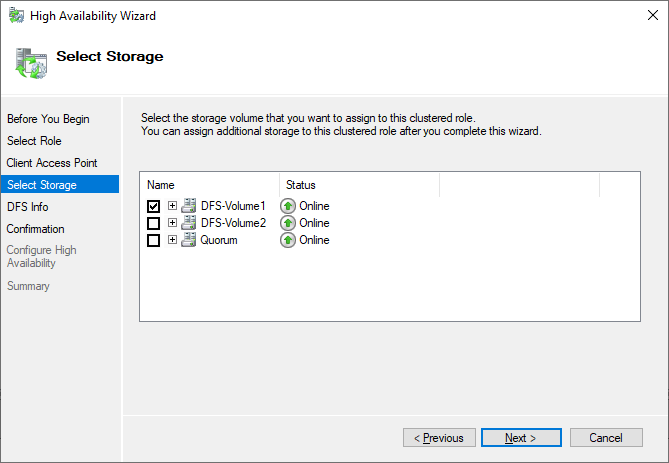This screenshot has height=463, width=669.
Task: Select the DFS-Volume2 name text
Action: pyautogui.click(x=233, y=223)
